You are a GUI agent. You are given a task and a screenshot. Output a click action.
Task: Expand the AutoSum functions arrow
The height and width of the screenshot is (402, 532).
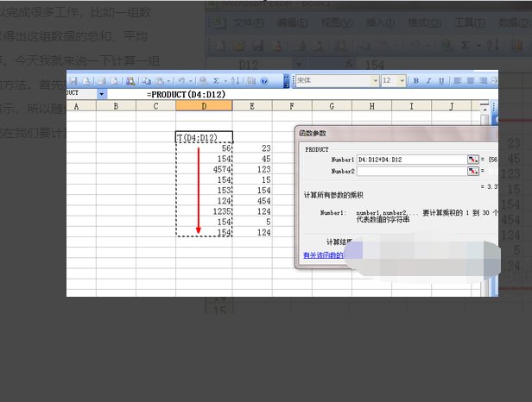[225, 81]
